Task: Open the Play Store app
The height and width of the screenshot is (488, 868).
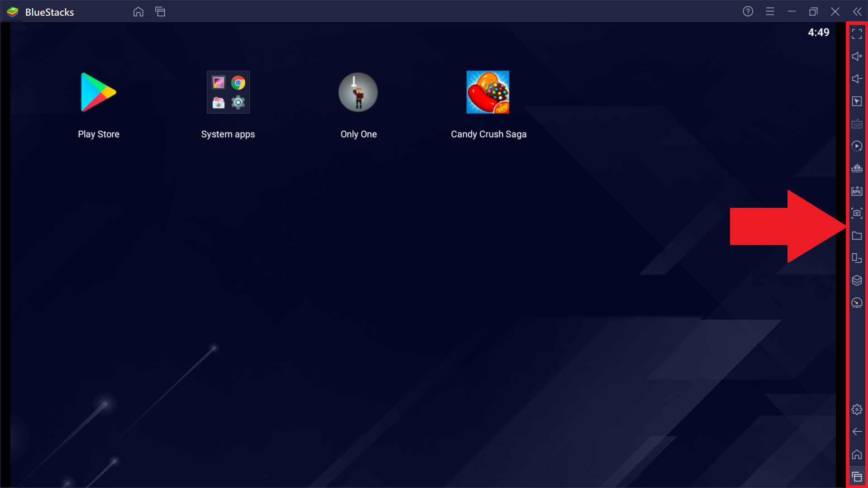Action: [98, 92]
